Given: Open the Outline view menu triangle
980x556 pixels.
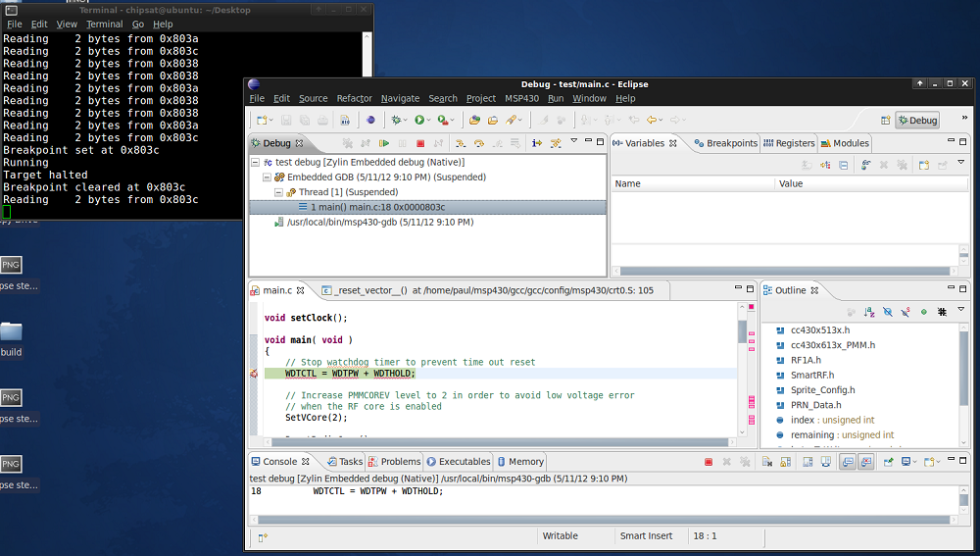Looking at the screenshot, I should click(x=961, y=309).
